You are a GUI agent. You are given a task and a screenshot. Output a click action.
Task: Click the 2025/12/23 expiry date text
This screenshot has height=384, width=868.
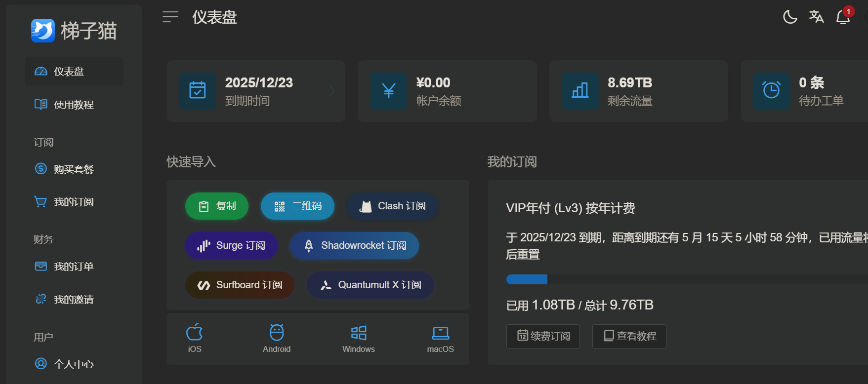[259, 82]
